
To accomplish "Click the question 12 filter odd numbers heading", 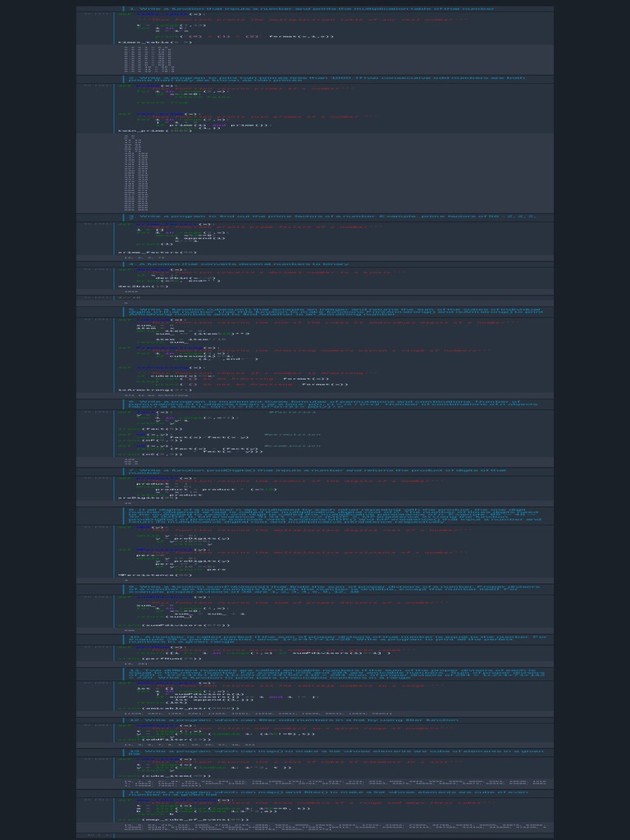I will [x=294, y=720].
